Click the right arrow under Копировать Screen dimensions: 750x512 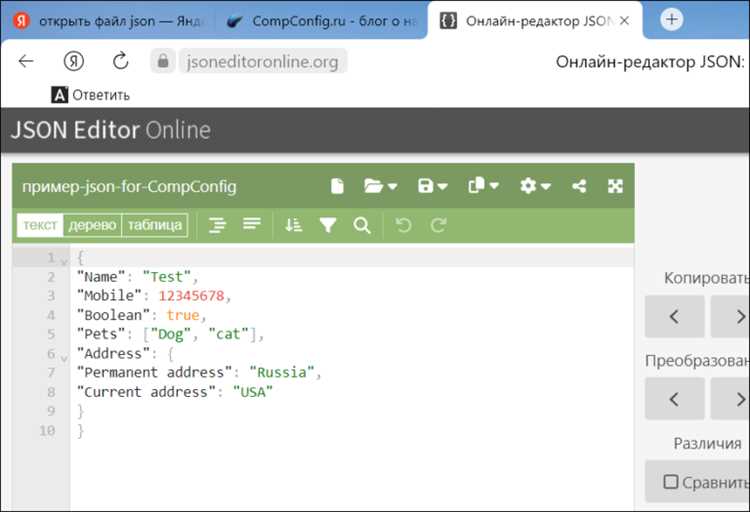point(730,316)
